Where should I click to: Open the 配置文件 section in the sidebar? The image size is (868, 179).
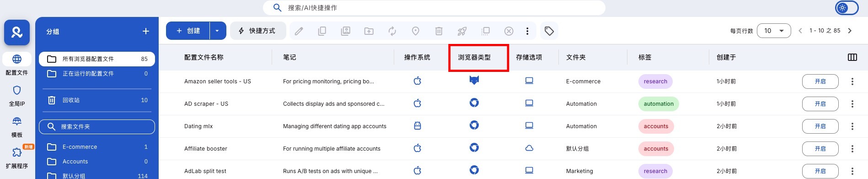tap(17, 64)
